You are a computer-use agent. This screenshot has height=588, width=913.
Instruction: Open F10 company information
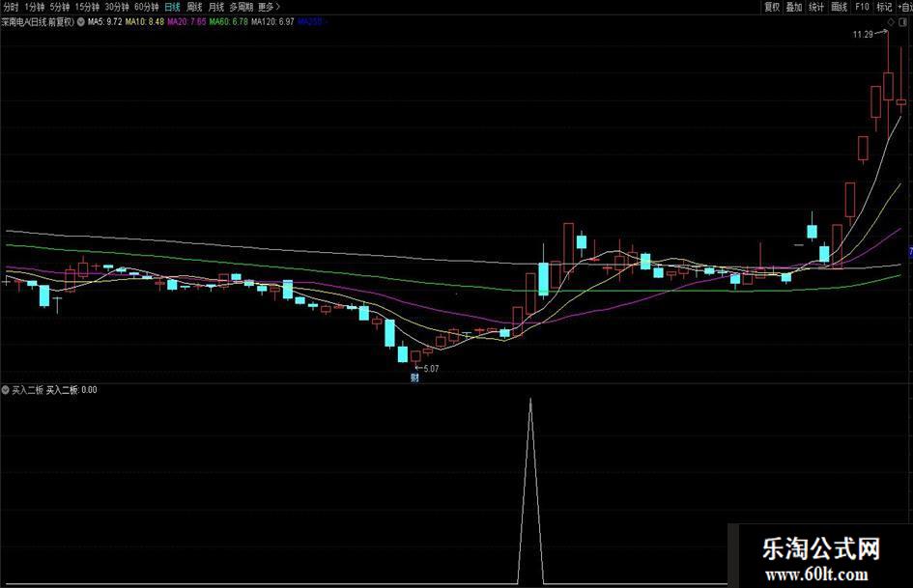863,7
